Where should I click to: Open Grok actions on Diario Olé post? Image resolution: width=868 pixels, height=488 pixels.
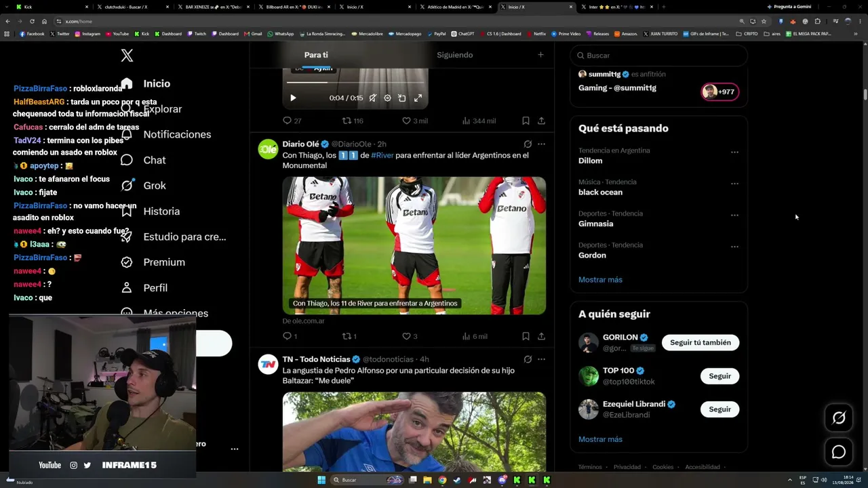coord(528,144)
